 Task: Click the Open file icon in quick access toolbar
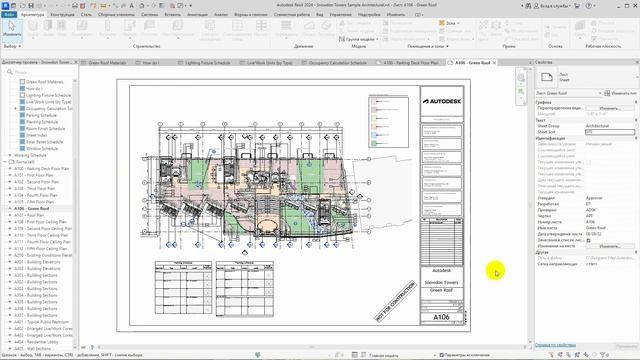pos(22,6)
